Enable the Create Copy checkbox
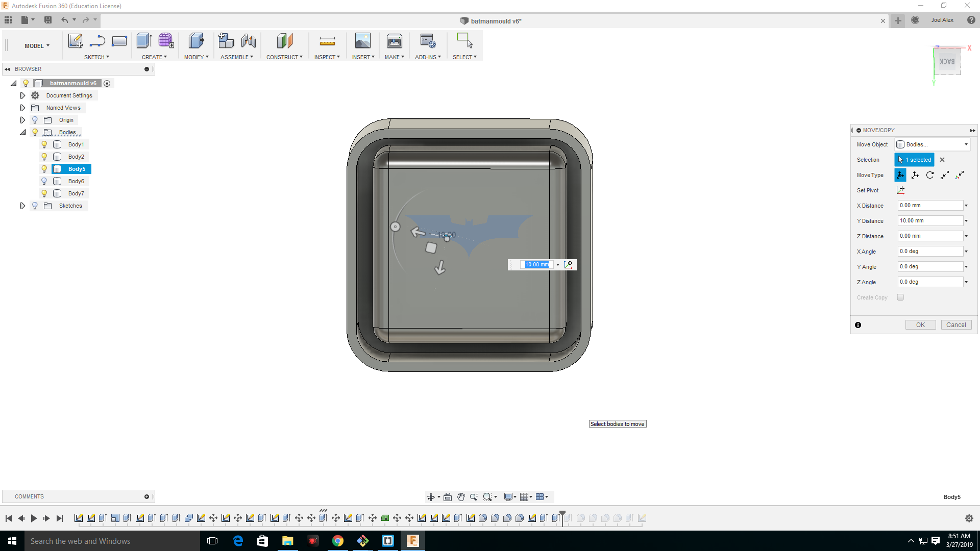The height and width of the screenshot is (551, 980). (x=900, y=297)
